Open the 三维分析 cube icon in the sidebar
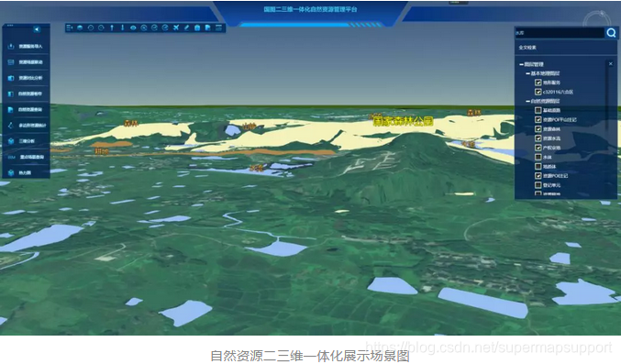The height and width of the screenshot is (364, 621). coord(11,141)
